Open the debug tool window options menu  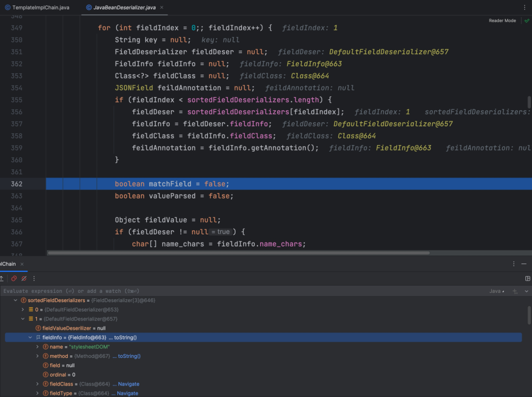click(x=514, y=264)
